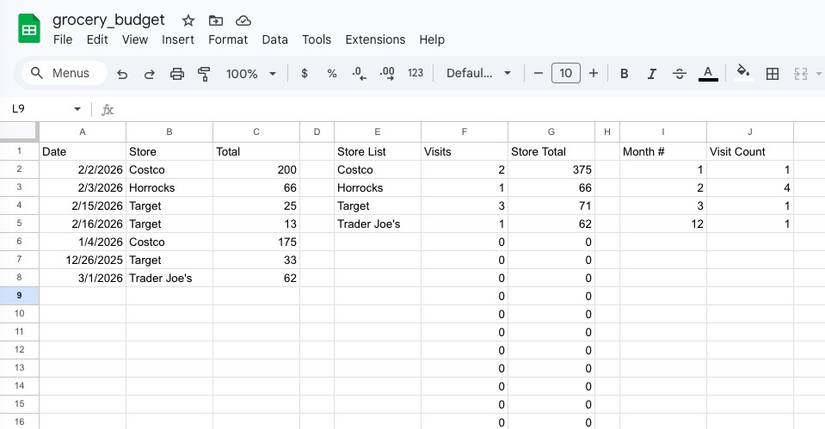Select column G header
The width and height of the screenshot is (825, 429).
551,132
